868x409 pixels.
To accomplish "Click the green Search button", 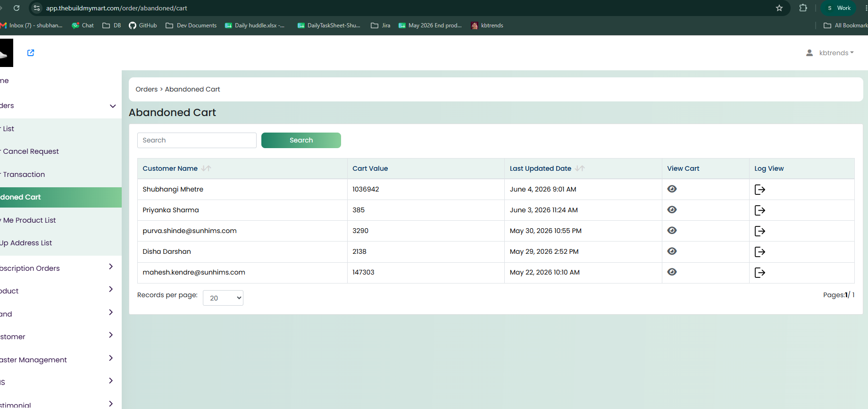I will pyautogui.click(x=301, y=140).
